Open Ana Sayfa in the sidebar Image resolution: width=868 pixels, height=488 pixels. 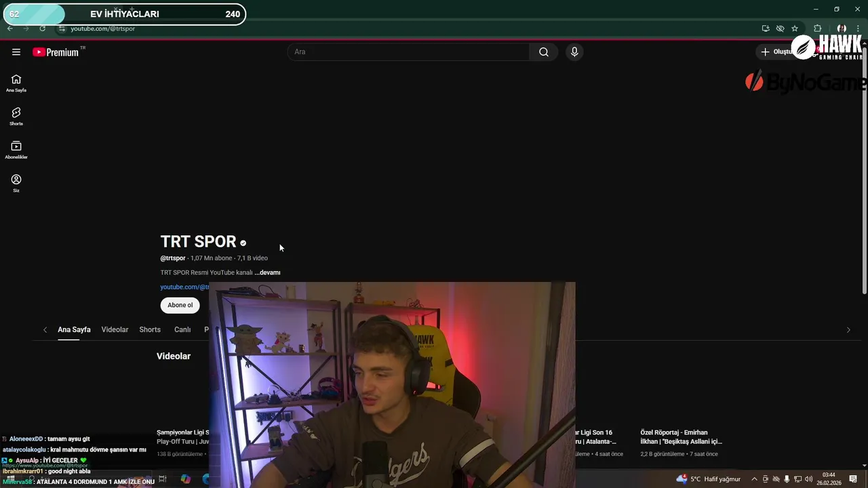(x=16, y=83)
